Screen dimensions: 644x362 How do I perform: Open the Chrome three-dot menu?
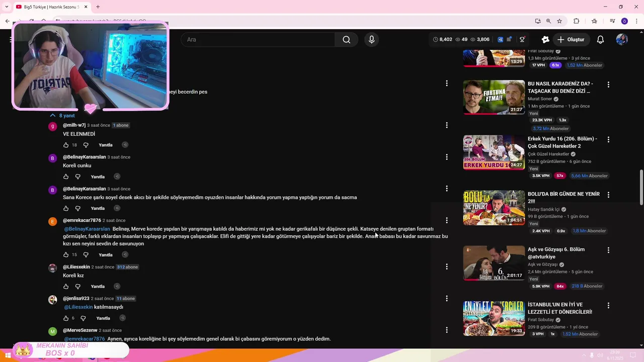coord(635,21)
